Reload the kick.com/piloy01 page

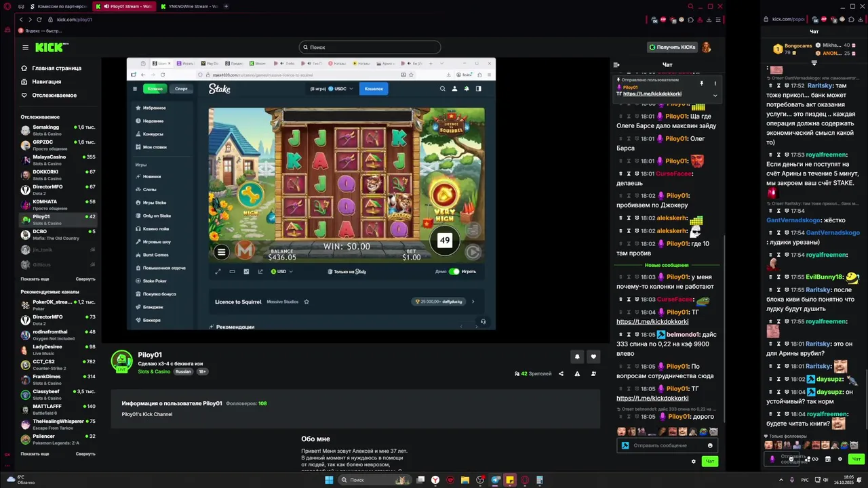click(39, 20)
